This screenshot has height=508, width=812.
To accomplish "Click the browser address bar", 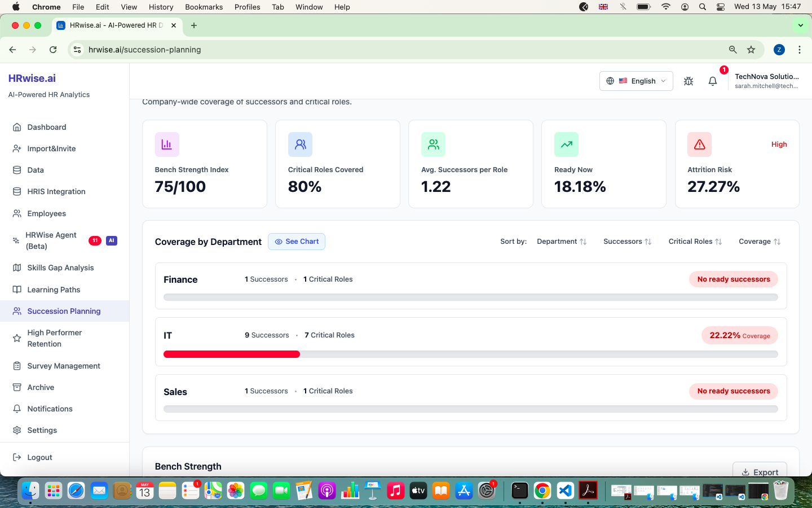I will 395,50.
